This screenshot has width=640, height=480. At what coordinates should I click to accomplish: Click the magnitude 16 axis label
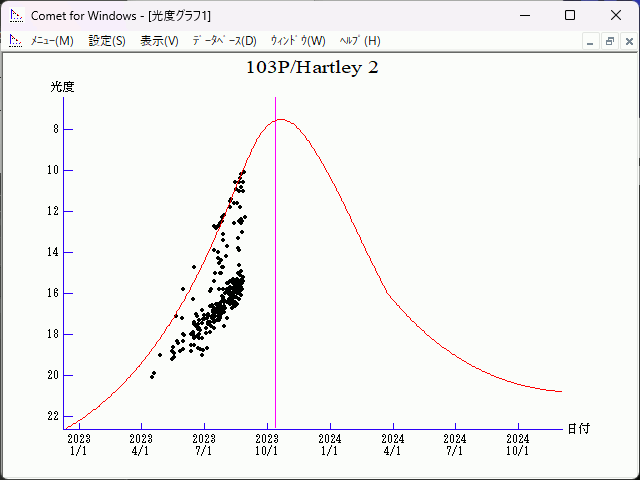(53, 293)
